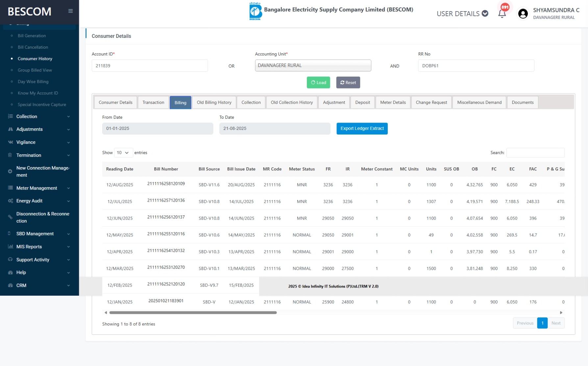Click the Support Activity headset icon
588x366 pixels.
pyautogui.click(x=11, y=260)
